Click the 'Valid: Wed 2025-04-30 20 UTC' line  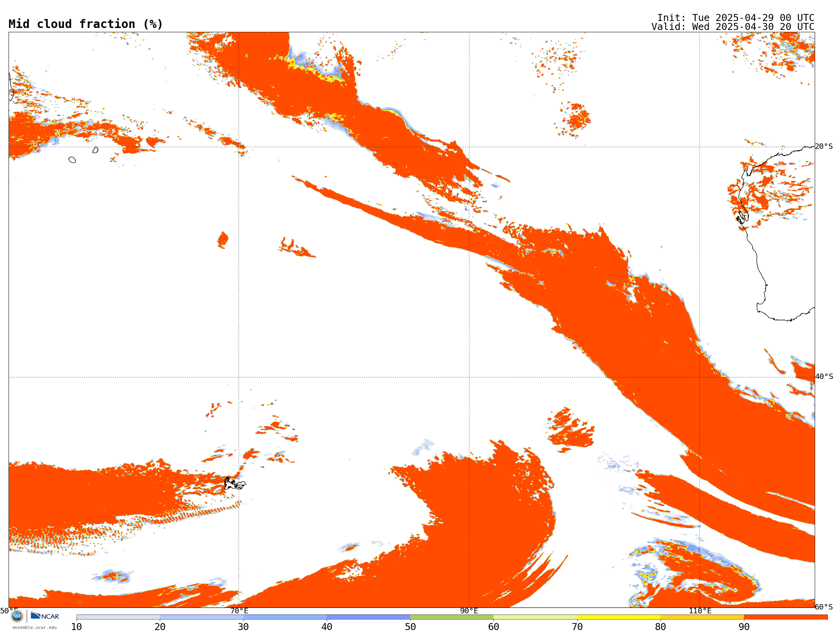[x=733, y=27]
